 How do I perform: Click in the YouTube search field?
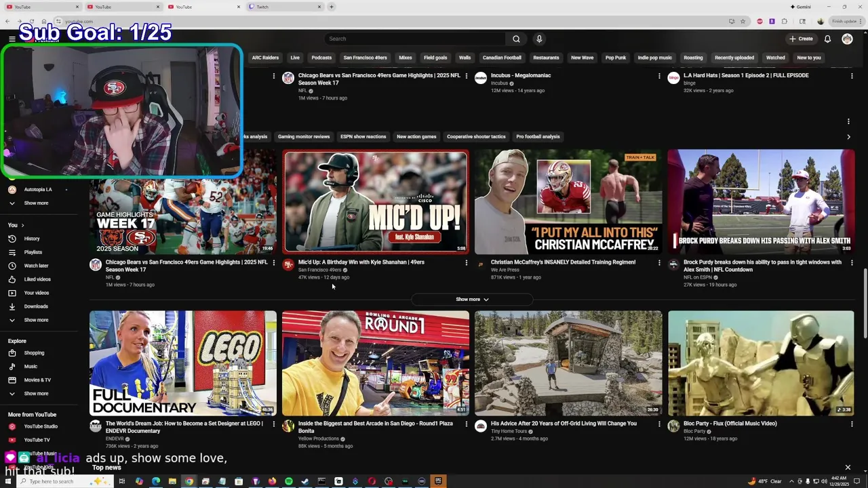(x=415, y=39)
